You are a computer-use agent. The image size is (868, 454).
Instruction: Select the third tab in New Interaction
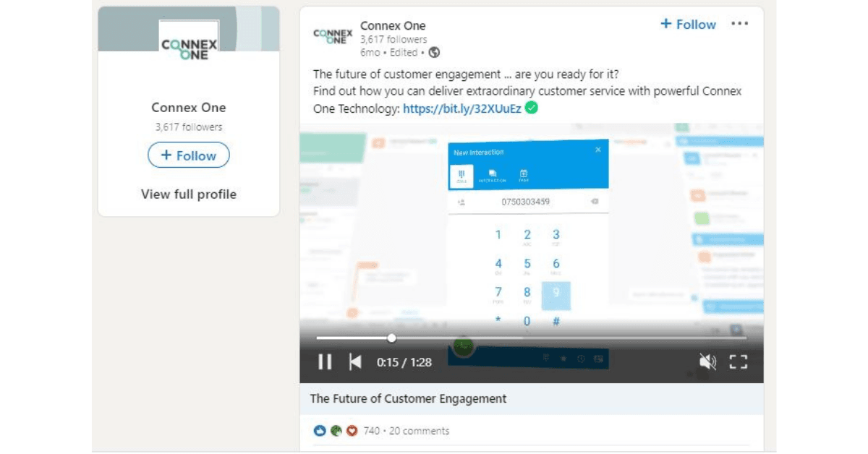click(x=524, y=176)
